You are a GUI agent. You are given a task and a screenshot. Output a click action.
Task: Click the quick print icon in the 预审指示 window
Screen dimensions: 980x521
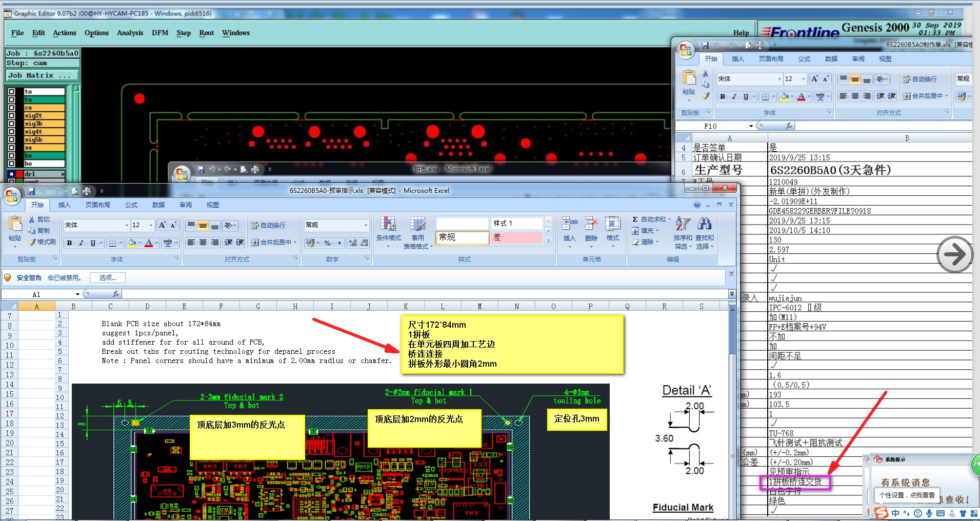(x=87, y=191)
